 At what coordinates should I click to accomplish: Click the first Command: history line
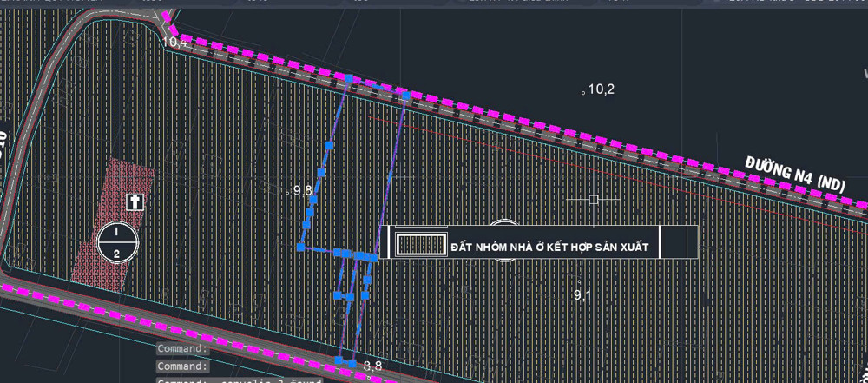(x=183, y=348)
